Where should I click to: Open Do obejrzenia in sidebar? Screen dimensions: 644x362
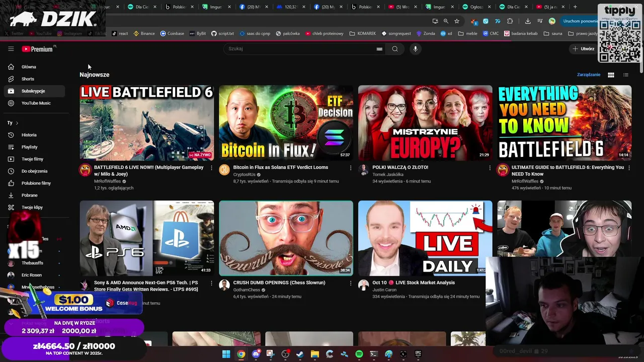pos(34,171)
